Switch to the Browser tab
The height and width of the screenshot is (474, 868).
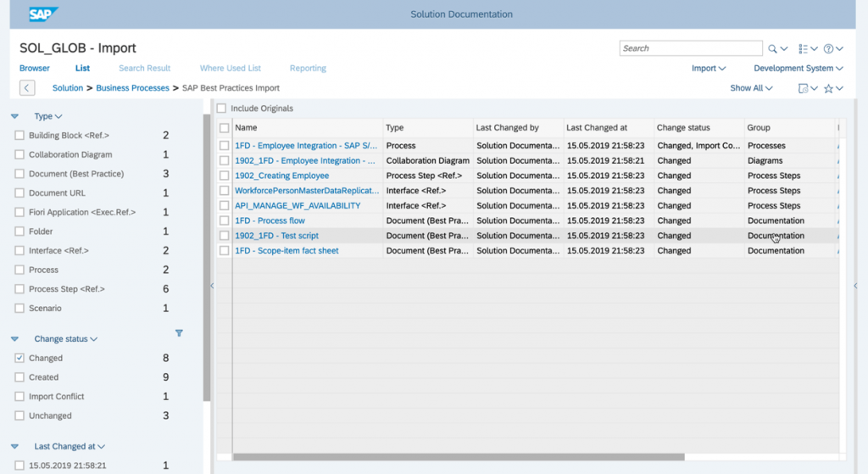point(34,68)
